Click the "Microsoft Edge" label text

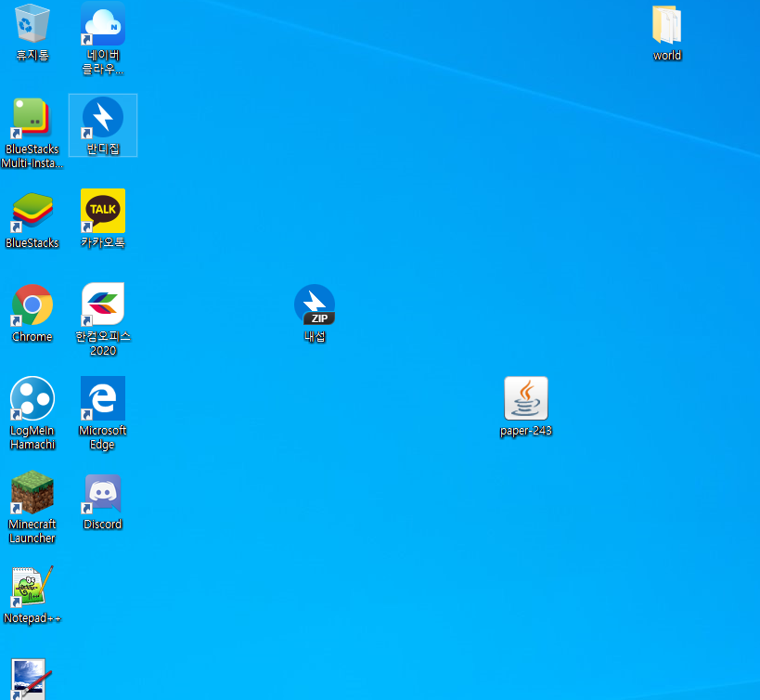pos(102,437)
